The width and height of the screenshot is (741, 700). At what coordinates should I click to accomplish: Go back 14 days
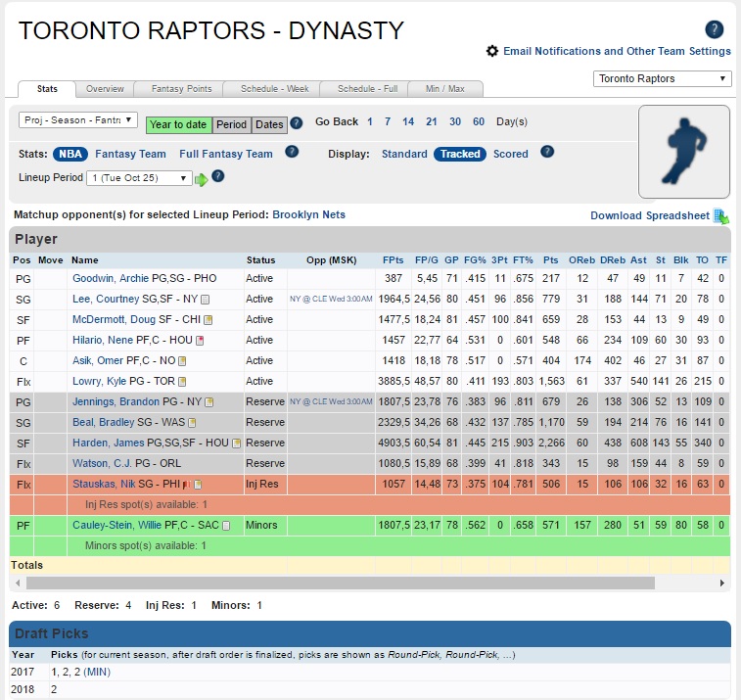tap(408, 122)
